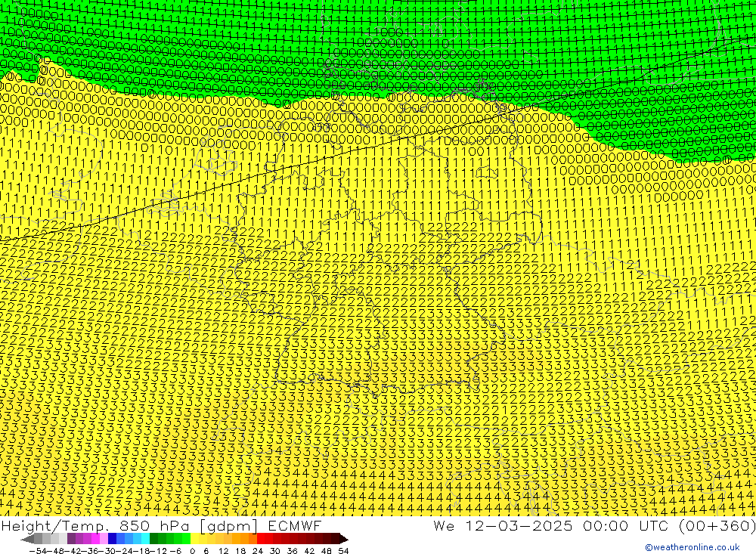The width and height of the screenshot is (756, 554).
Task: Click the '18' legend label
Action: click(240, 551)
